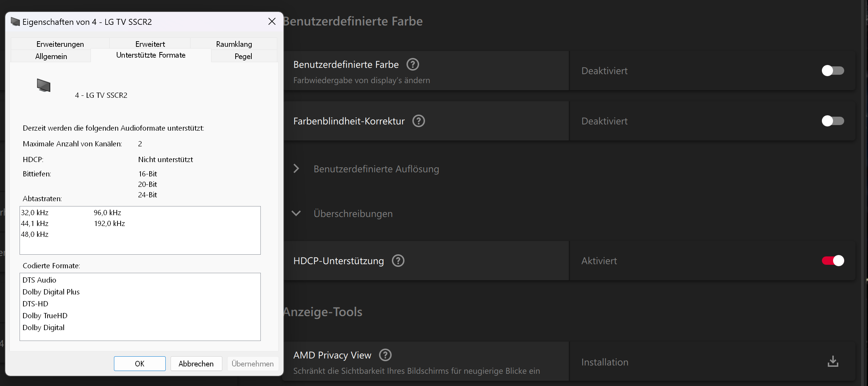Image resolution: width=868 pixels, height=386 pixels.
Task: Close the Eigenschaften dialog
Action: 272,21
